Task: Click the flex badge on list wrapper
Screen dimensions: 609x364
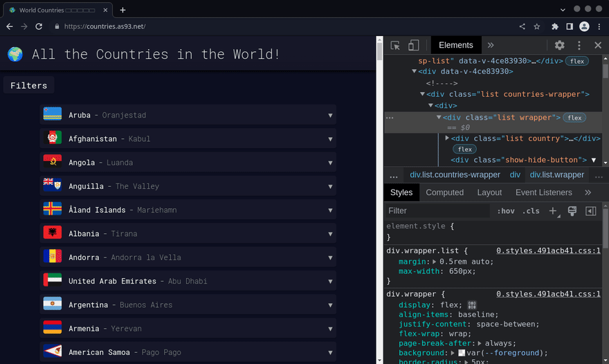Action: tap(574, 118)
